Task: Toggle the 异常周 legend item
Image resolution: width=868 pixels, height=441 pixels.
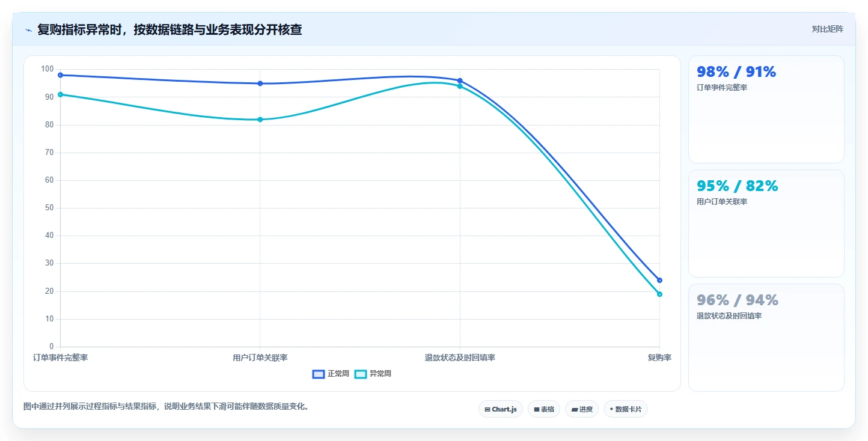Action: [373, 374]
